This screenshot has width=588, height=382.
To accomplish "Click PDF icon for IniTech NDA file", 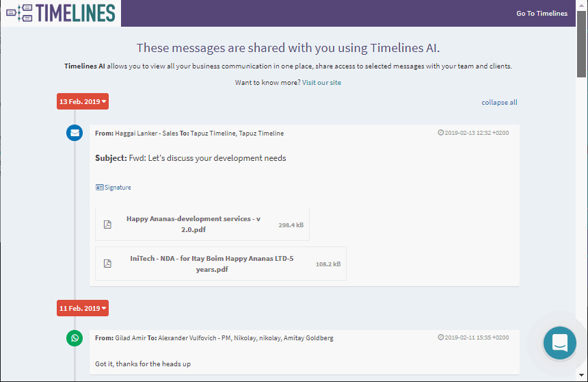I will click(x=107, y=264).
